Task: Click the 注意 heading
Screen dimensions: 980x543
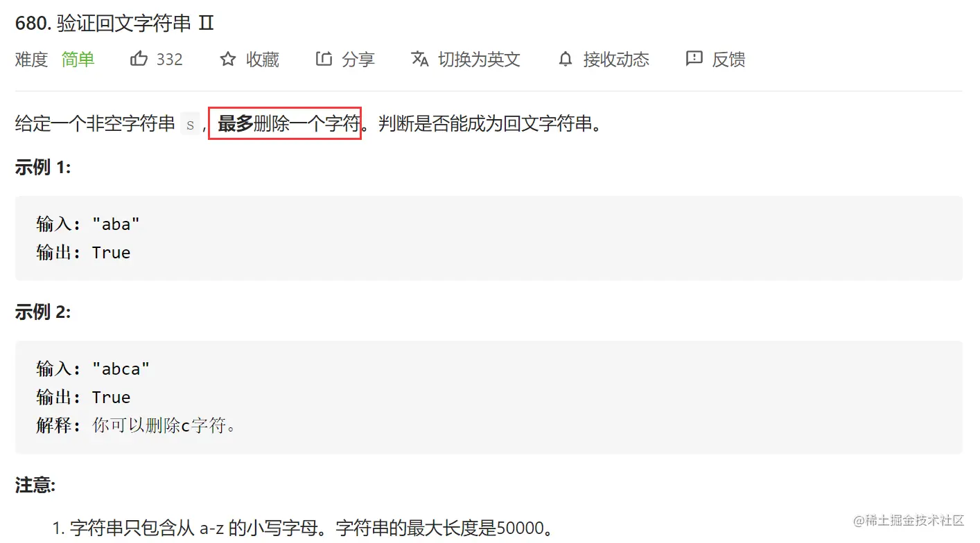Action: click(x=35, y=486)
